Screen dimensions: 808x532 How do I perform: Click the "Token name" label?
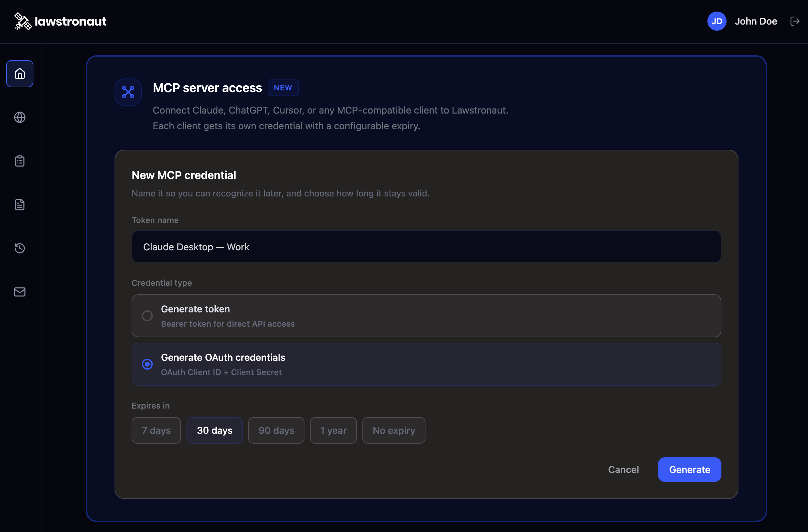coord(155,220)
